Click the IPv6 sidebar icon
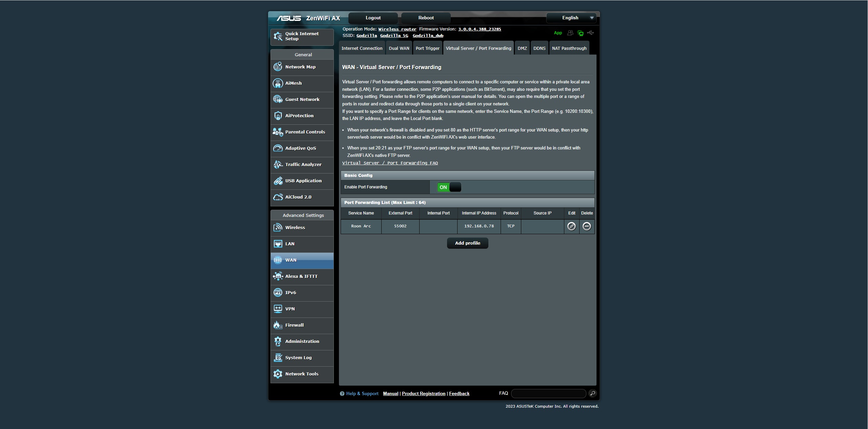 278,292
